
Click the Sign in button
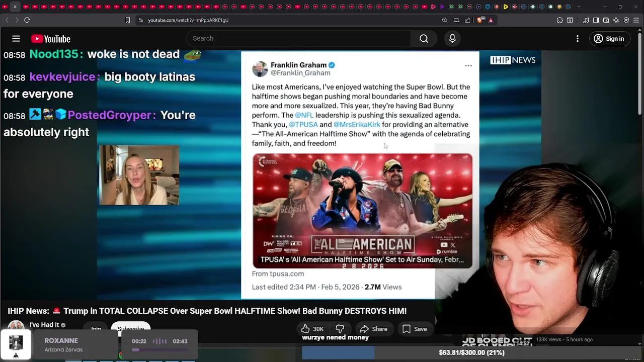click(609, 39)
